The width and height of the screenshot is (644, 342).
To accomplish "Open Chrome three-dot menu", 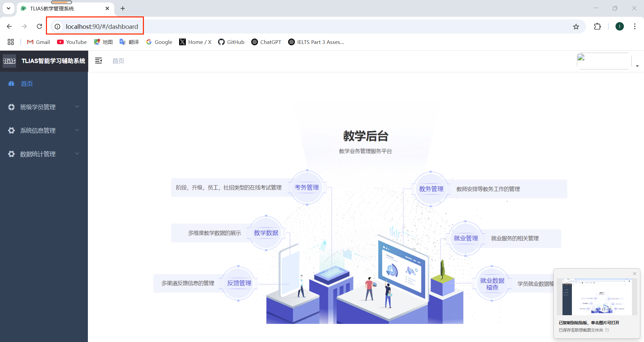I will pos(635,26).
